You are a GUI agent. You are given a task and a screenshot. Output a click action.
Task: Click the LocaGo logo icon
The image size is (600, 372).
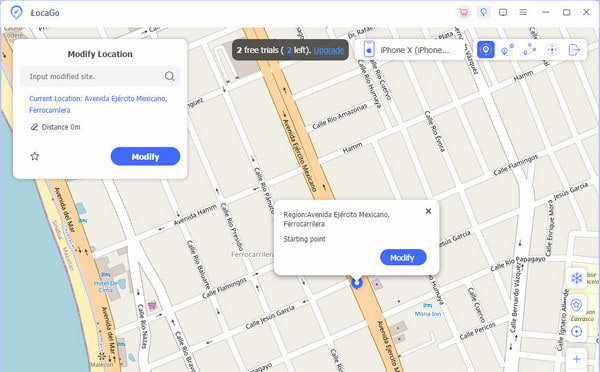click(x=16, y=12)
